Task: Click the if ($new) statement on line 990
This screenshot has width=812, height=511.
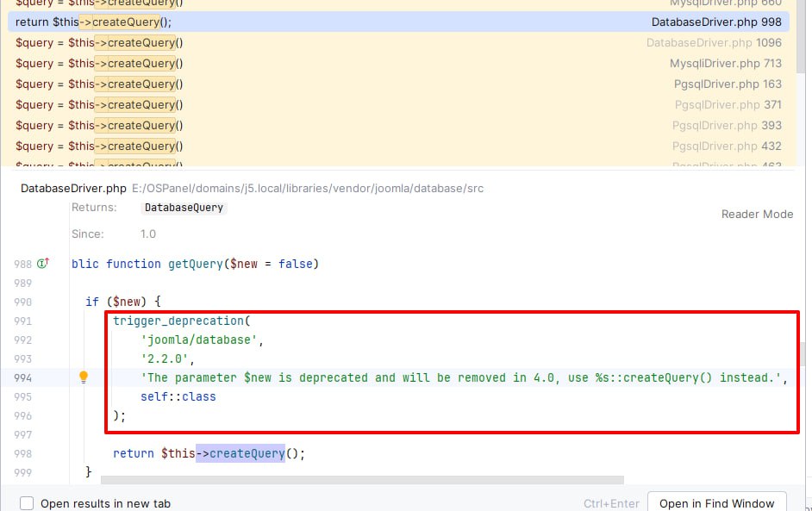Action: pyautogui.click(x=122, y=302)
